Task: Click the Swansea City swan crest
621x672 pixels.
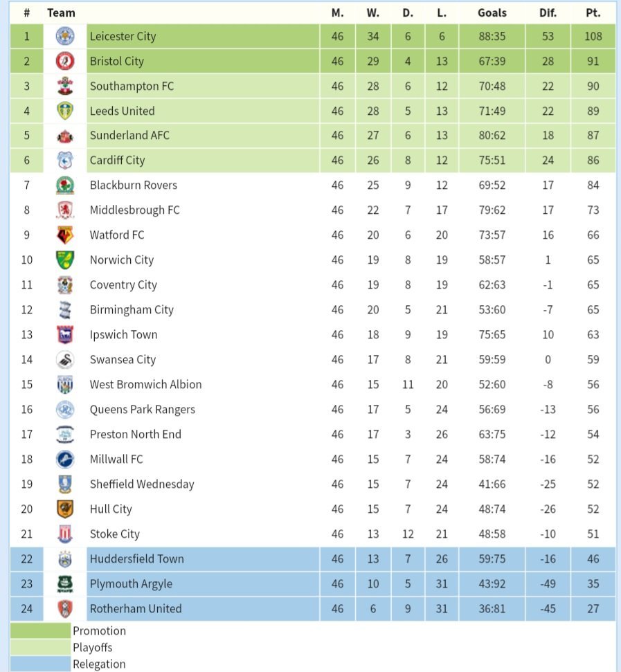Action: [x=65, y=359]
